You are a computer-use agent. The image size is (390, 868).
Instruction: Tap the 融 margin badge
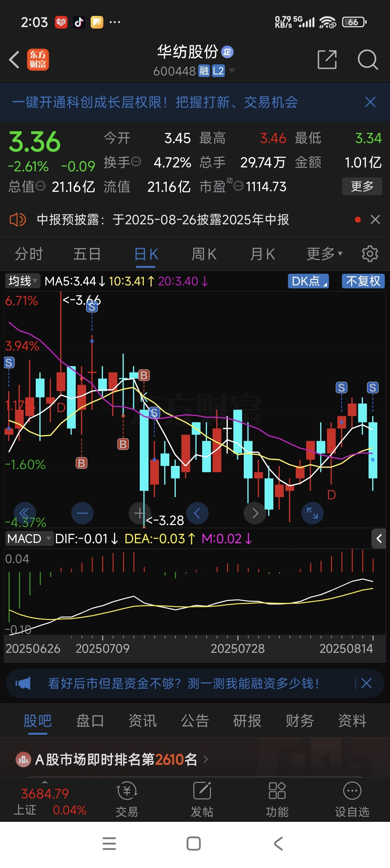[x=204, y=71]
